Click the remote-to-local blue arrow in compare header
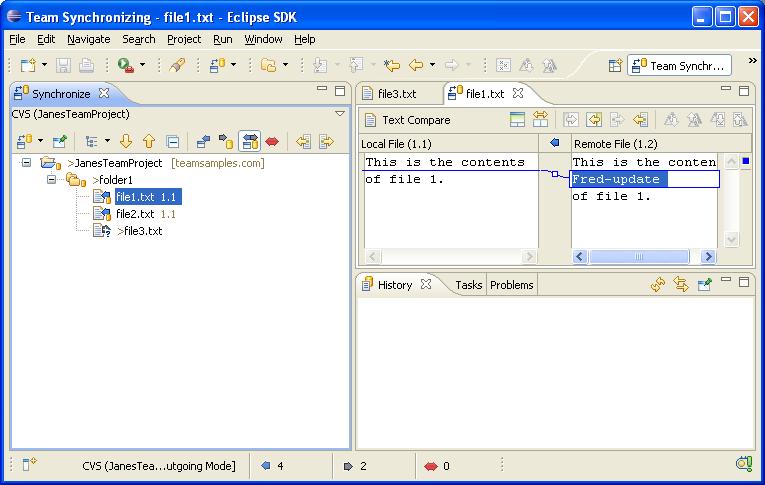The width and height of the screenshot is (765, 485). pyautogui.click(x=555, y=143)
